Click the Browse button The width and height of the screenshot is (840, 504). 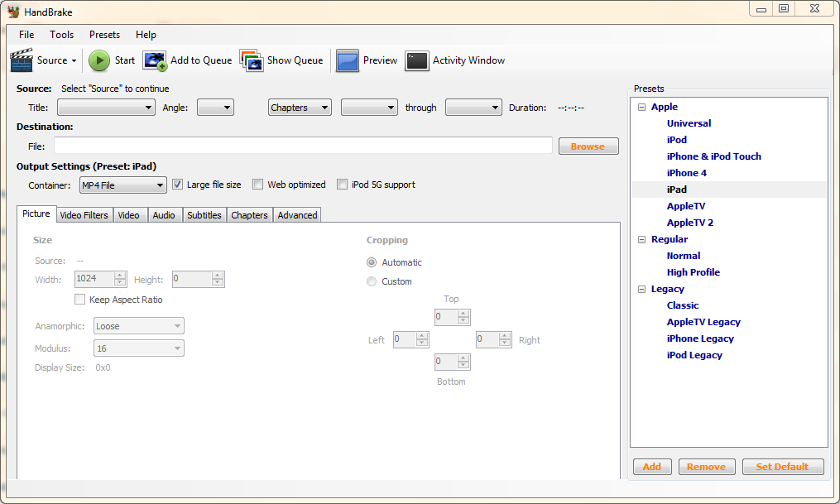(x=588, y=146)
